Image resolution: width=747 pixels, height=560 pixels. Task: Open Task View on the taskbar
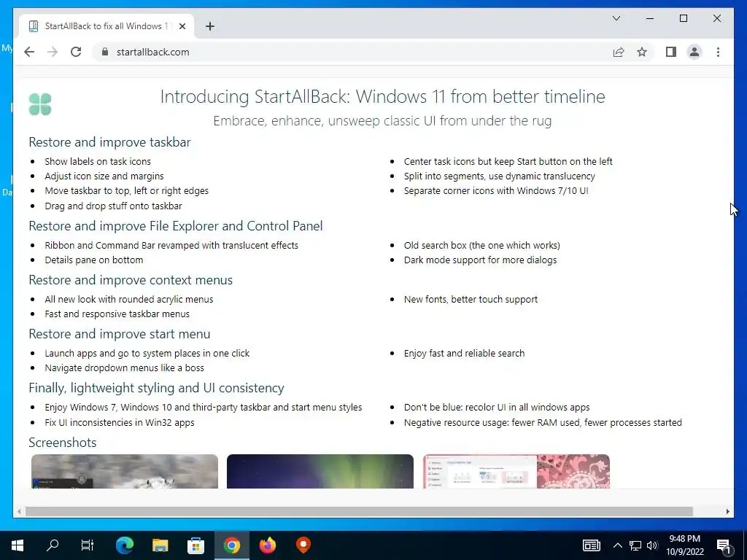tap(88, 545)
